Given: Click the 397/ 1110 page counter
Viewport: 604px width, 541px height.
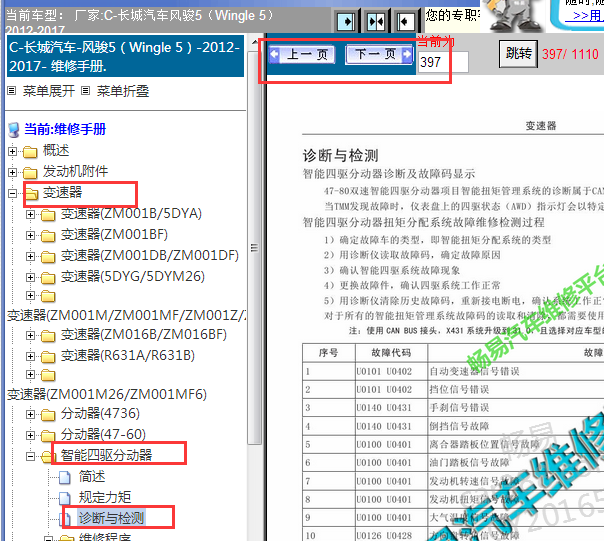Looking at the screenshot, I should 570,54.
